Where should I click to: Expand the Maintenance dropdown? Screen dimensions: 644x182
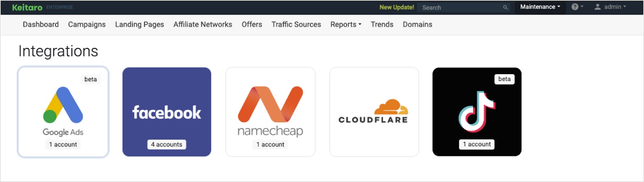tap(540, 7)
